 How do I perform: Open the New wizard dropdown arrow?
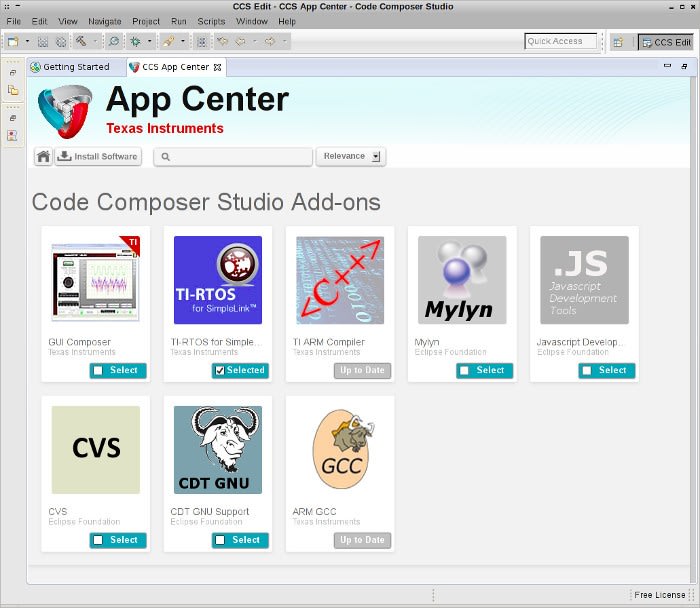[27, 42]
